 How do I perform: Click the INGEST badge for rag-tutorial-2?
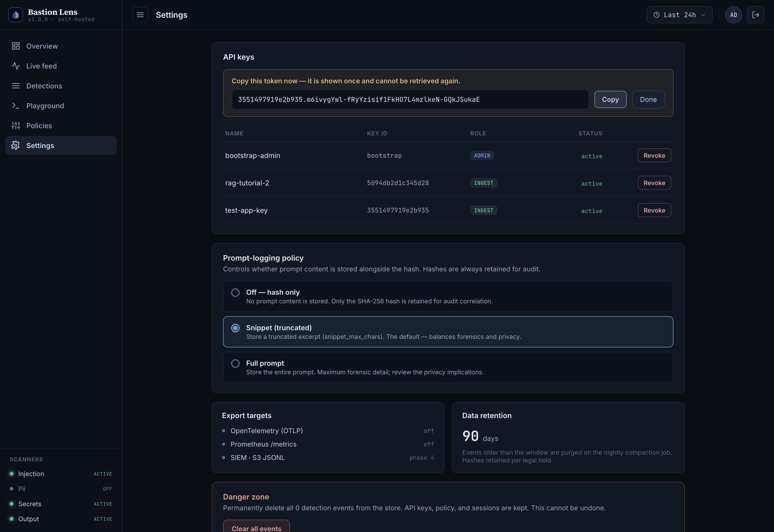point(483,183)
